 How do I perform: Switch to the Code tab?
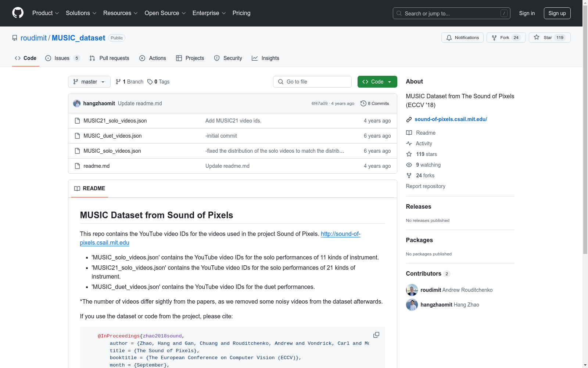26,58
